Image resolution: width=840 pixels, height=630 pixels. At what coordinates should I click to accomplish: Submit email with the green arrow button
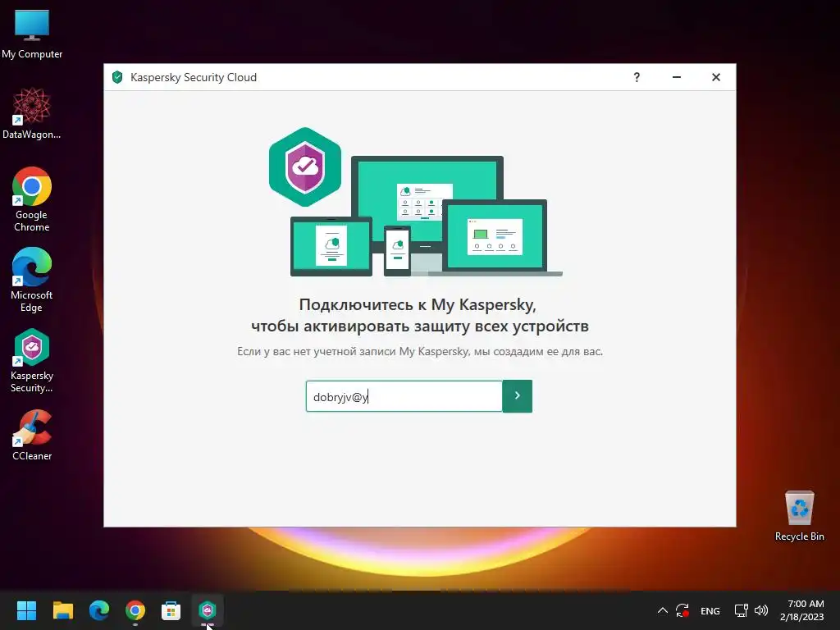pyautogui.click(x=518, y=396)
